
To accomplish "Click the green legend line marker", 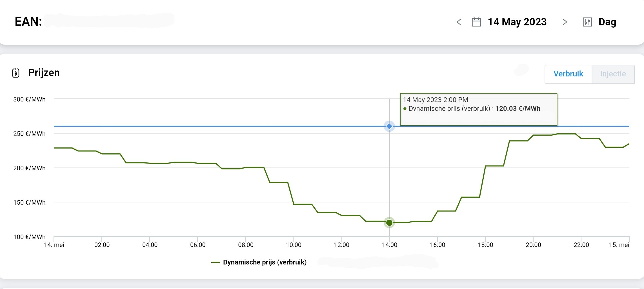I will pos(216,262).
